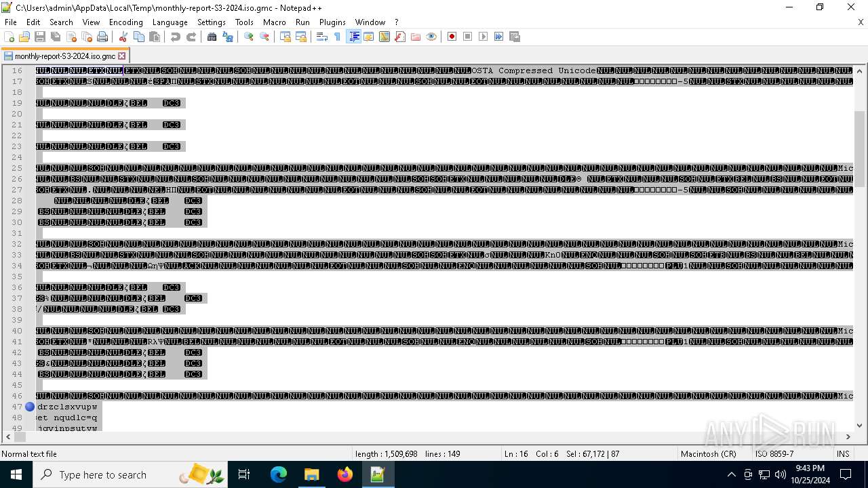Select the monthly-report-S3-2024.iso.gmc tab
Image resolution: width=868 pixels, height=488 pixels.
pos(65,56)
